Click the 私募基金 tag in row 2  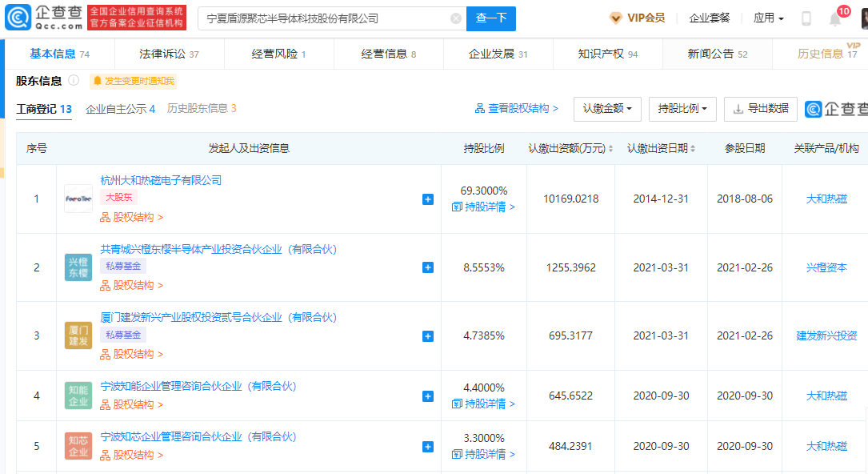click(123, 266)
